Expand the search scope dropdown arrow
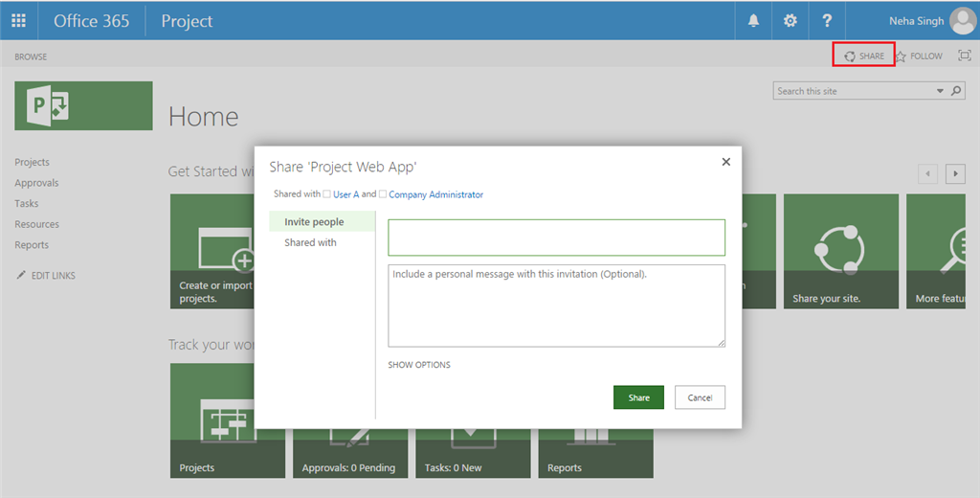This screenshot has width=980, height=498. point(940,91)
